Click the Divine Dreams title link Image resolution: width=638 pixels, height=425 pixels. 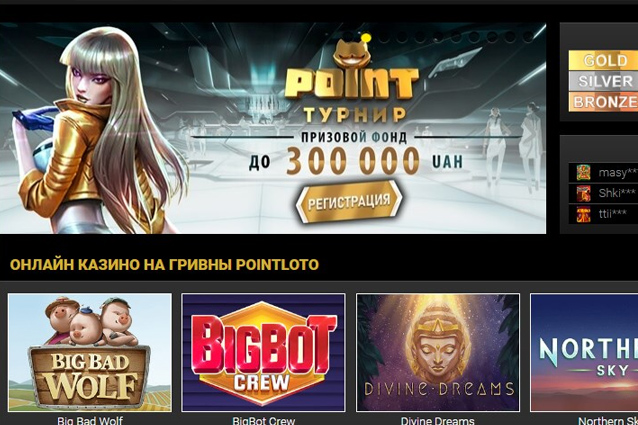438,421
